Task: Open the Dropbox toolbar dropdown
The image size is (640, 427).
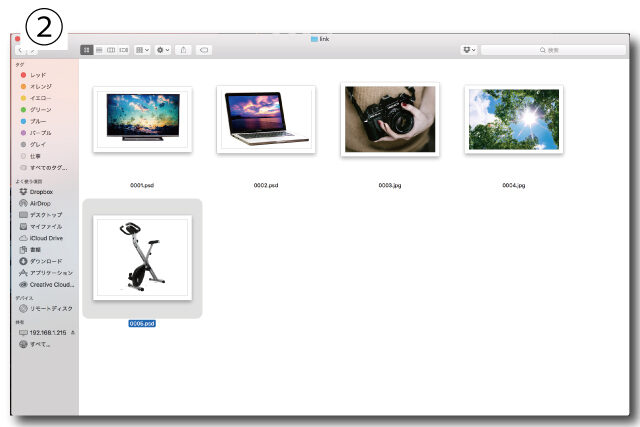Action: tap(468, 49)
